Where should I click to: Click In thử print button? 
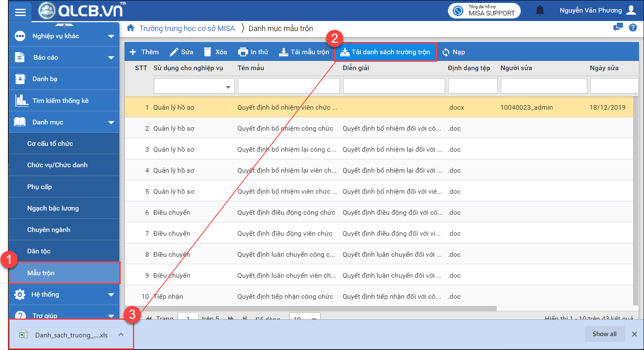click(x=253, y=52)
